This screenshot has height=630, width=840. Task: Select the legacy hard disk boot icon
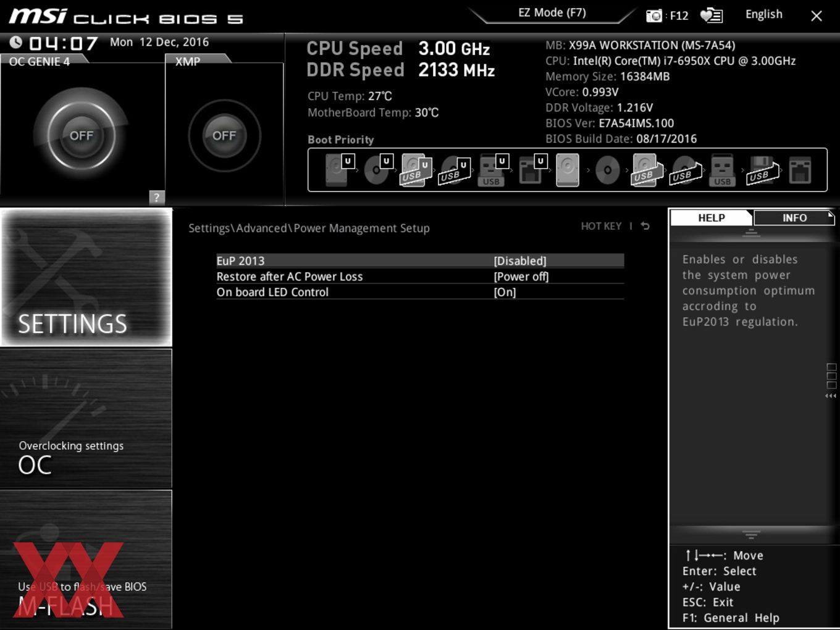pos(568,170)
